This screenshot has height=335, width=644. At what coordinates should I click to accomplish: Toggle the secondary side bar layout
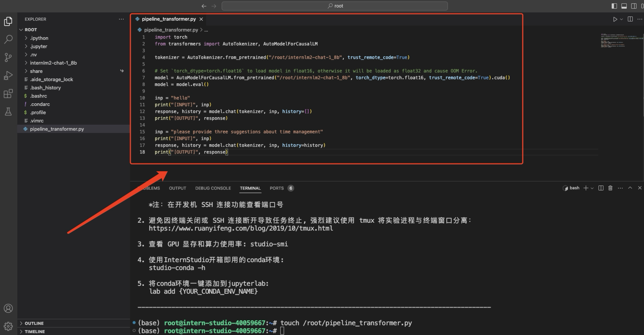pos(634,6)
